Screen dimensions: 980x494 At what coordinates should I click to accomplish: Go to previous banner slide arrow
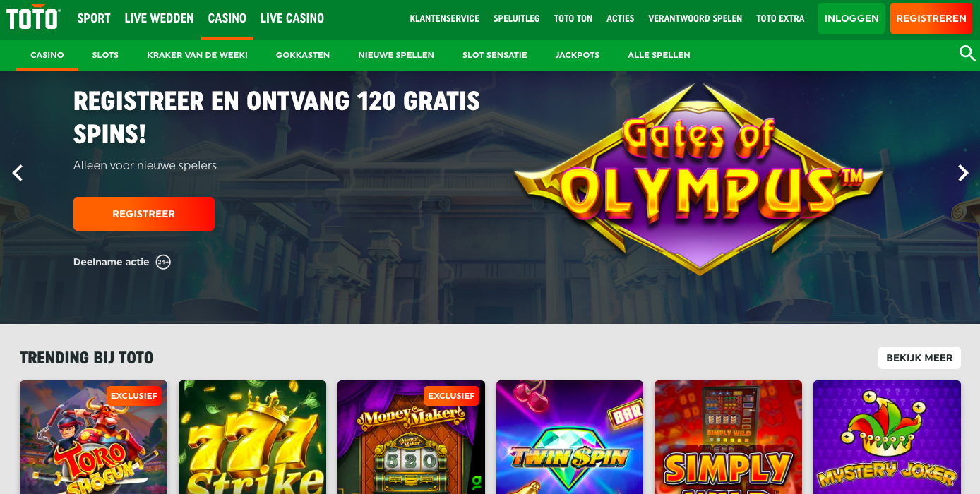click(x=18, y=173)
